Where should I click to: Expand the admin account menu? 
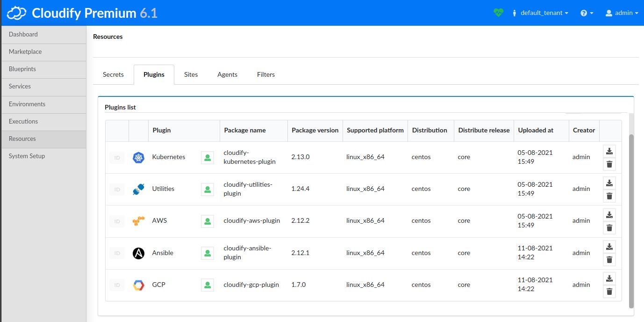point(622,13)
